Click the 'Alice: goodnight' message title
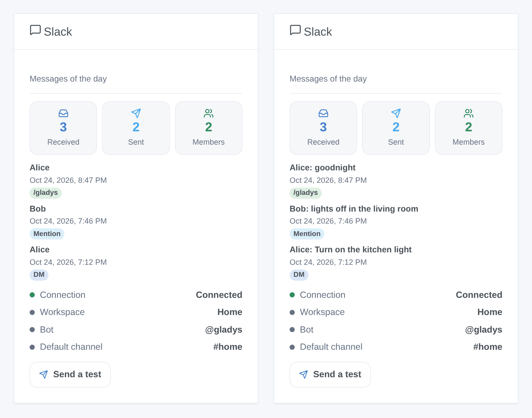This screenshot has height=418, width=532. coord(323,168)
